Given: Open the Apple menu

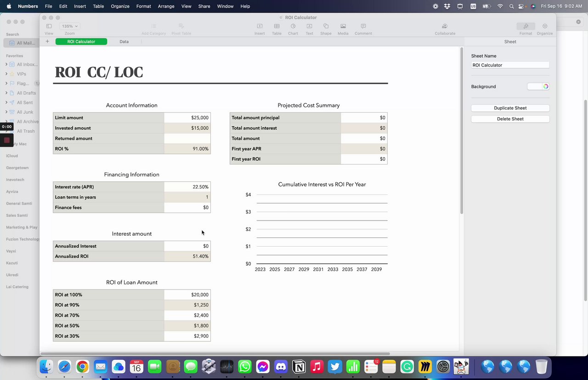Looking at the screenshot, I should click(9, 6).
